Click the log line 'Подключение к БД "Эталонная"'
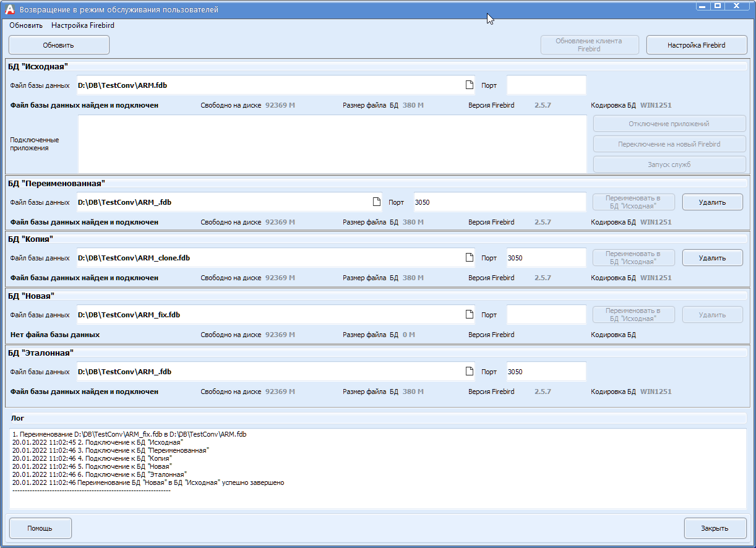 pos(99,474)
